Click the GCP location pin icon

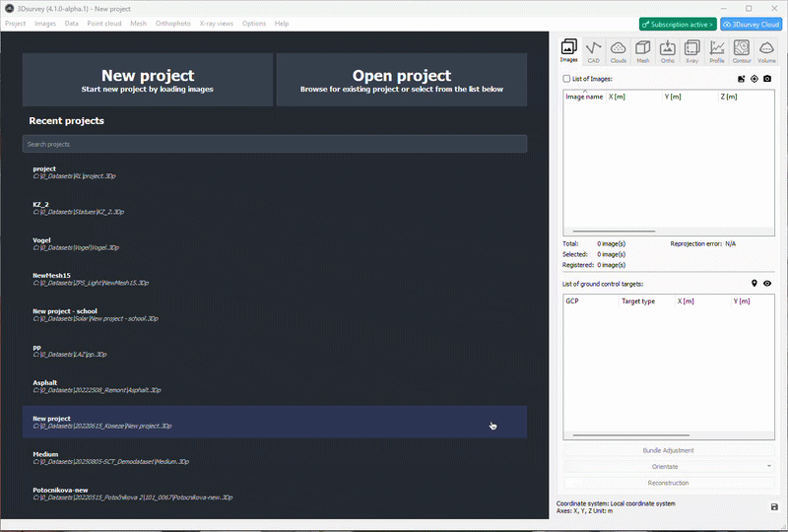[755, 284]
